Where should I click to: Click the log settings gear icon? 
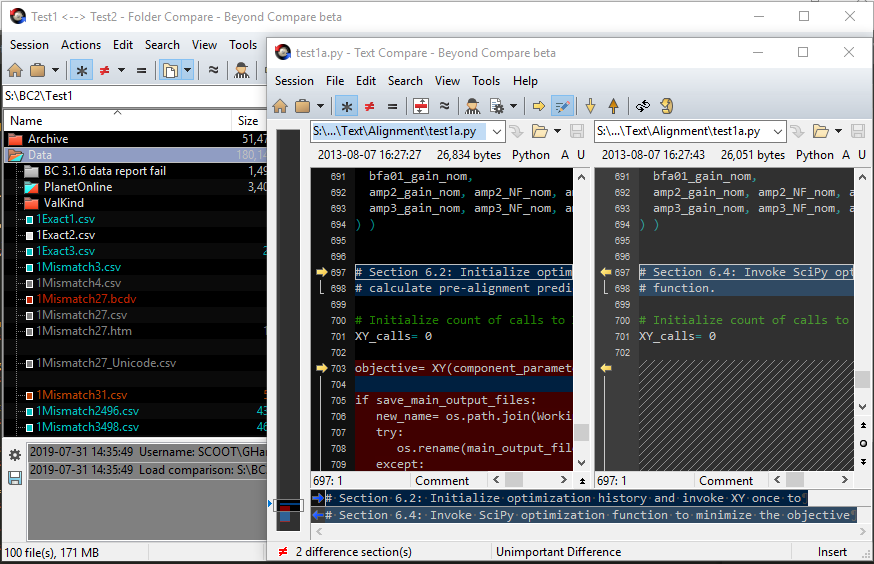[15, 455]
